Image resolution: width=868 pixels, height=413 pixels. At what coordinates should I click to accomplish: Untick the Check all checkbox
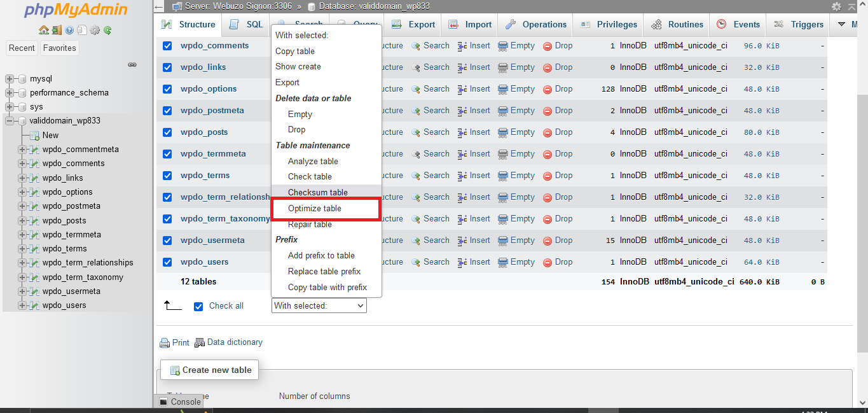198,306
